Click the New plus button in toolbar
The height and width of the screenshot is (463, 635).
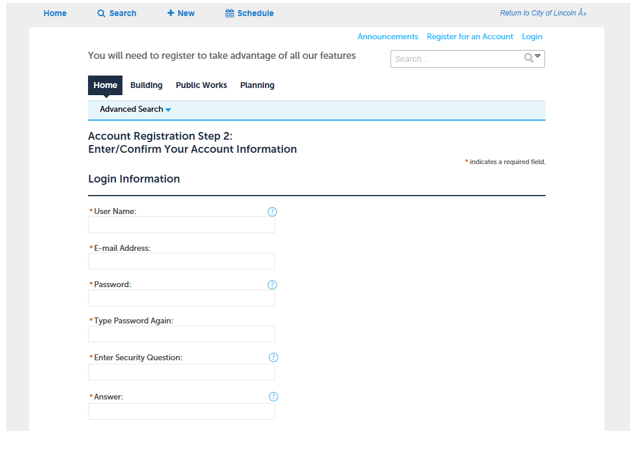[x=181, y=14]
